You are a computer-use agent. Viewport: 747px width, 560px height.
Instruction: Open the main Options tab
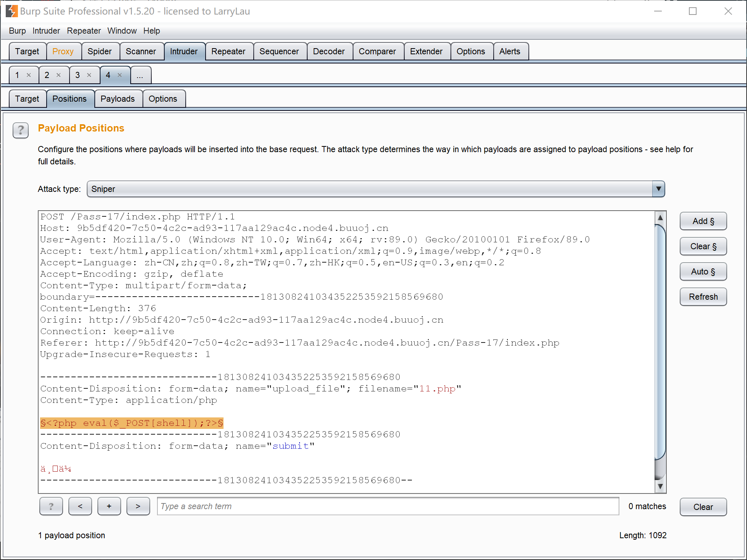[x=471, y=51]
